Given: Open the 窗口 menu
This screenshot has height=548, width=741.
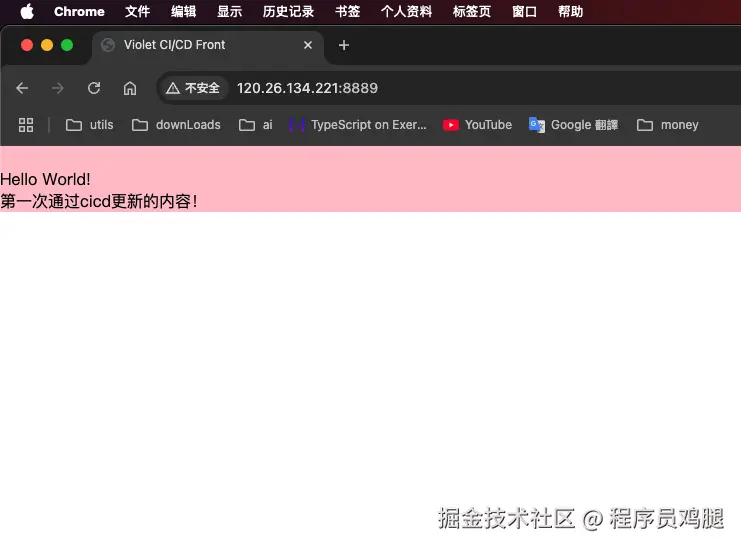Looking at the screenshot, I should (525, 11).
